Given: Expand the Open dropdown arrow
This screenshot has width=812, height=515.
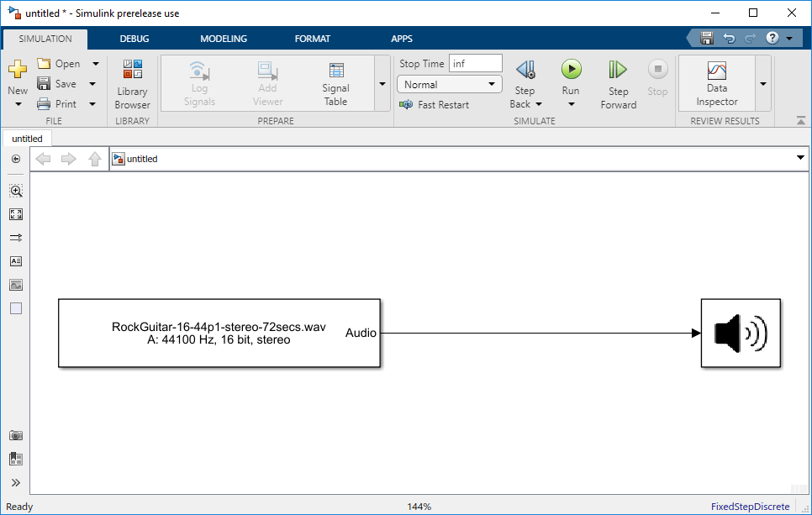Looking at the screenshot, I should tap(95, 64).
